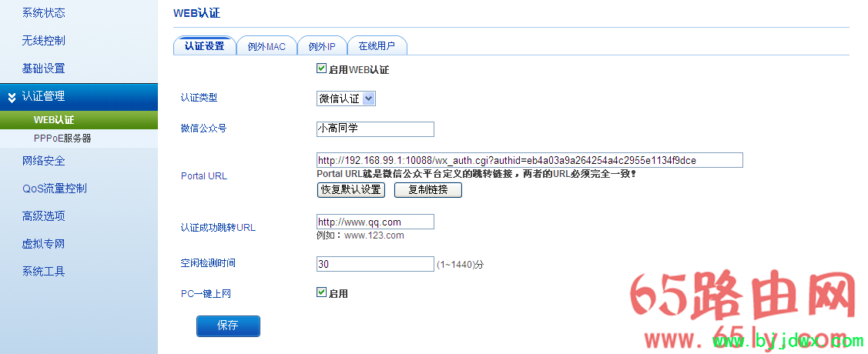The height and width of the screenshot is (354, 868).
Task: Focus the 微信公众号 input field
Action: click(375, 129)
